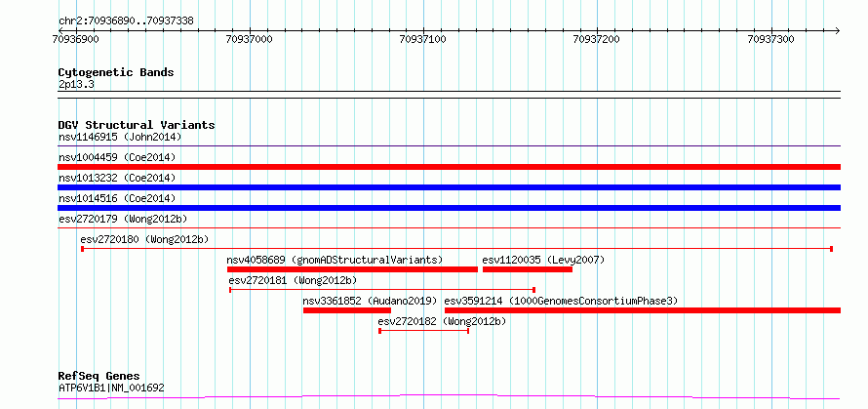
Task: Click the nsv4058689 (gnomADStructuralVariants) label
Action: pyautogui.click(x=335, y=260)
